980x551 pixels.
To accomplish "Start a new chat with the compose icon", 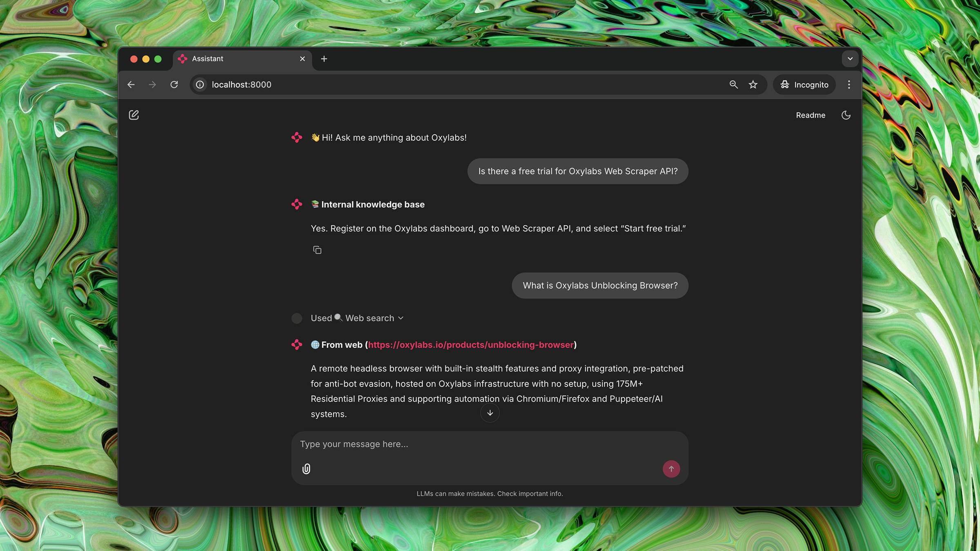I will [134, 115].
